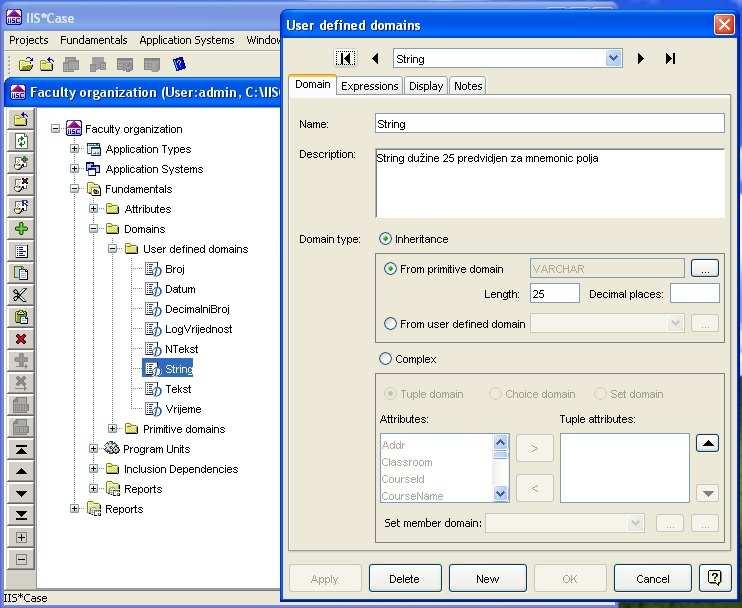Viewport: 742px width, 608px height.
Task: Move tuple attribute up with arrow button
Action: point(707,444)
